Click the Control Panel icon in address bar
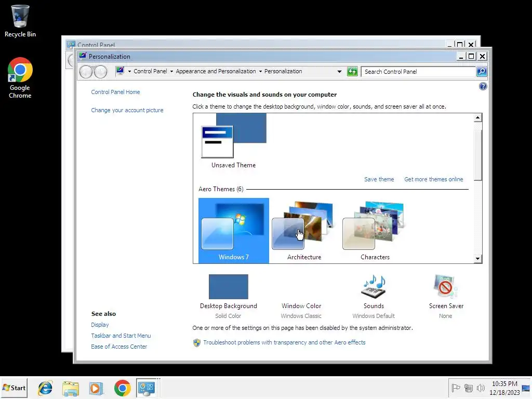Image resolution: width=532 pixels, height=399 pixels. [x=120, y=71]
